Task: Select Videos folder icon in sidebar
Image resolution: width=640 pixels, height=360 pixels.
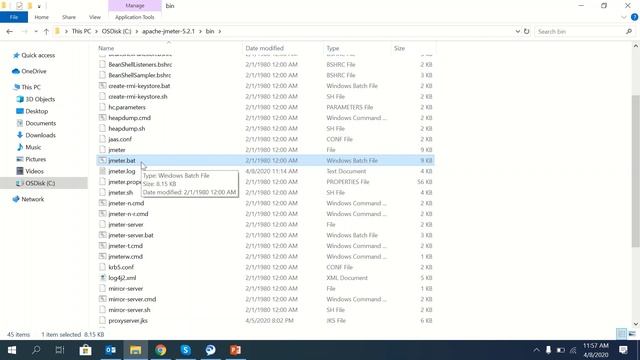Action: tap(20, 171)
